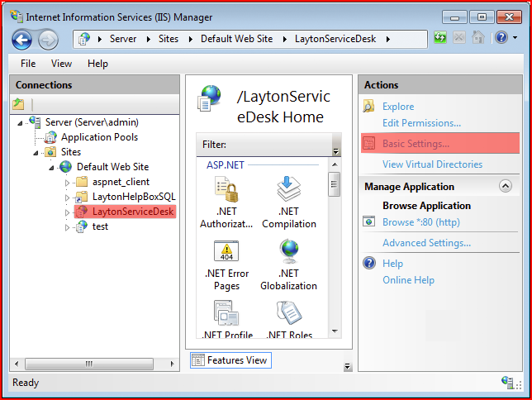Open the File menu
Image resolution: width=532 pixels, height=400 pixels.
28,64
